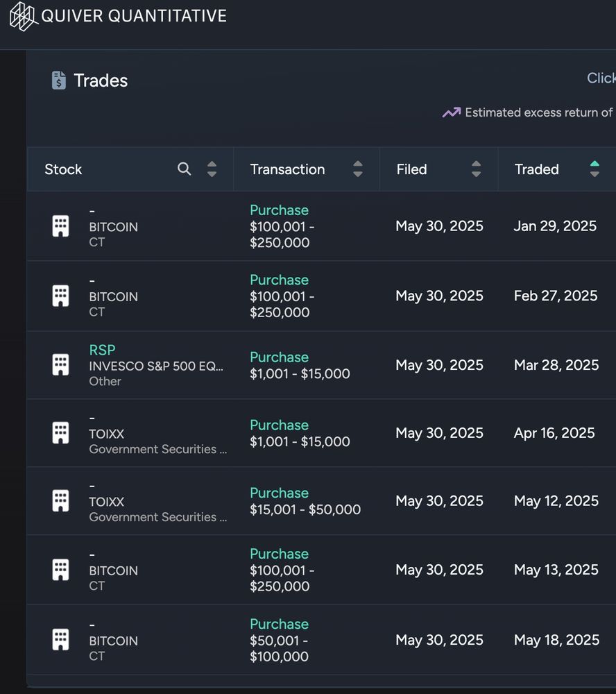The height and width of the screenshot is (694, 616).
Task: Click TOIXX in the Apr 16 row
Action: click(107, 434)
